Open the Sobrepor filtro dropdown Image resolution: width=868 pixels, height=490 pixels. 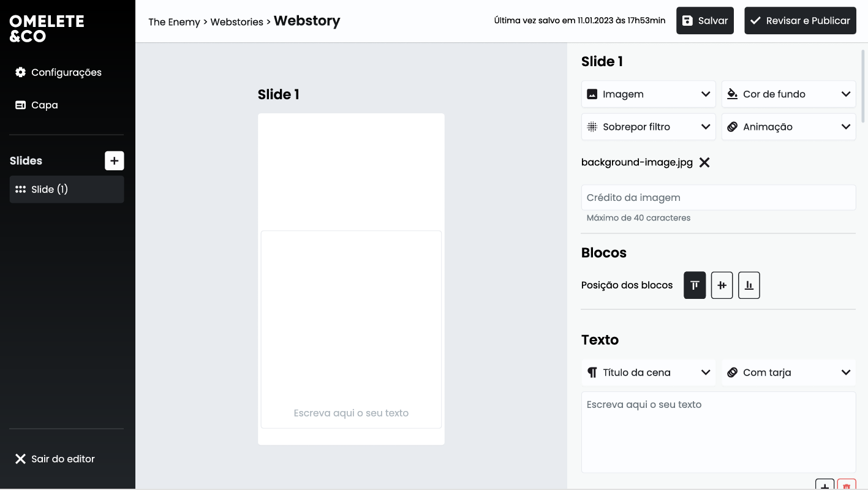point(648,126)
